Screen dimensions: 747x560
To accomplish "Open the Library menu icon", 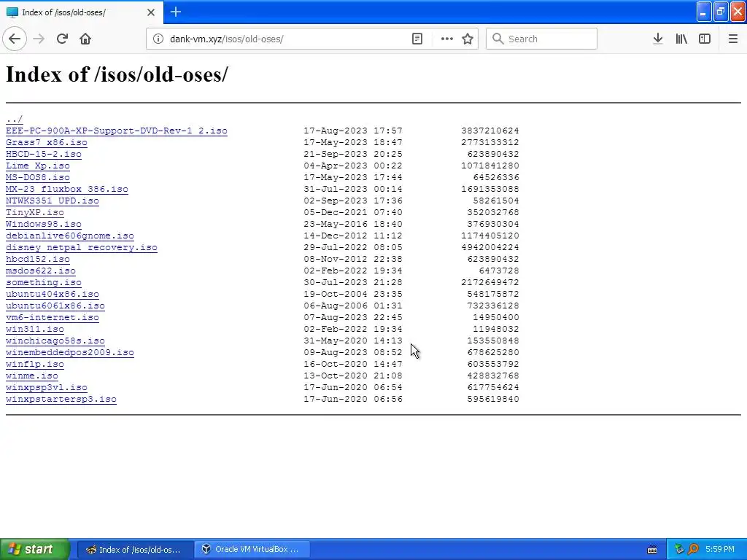I will coord(681,39).
